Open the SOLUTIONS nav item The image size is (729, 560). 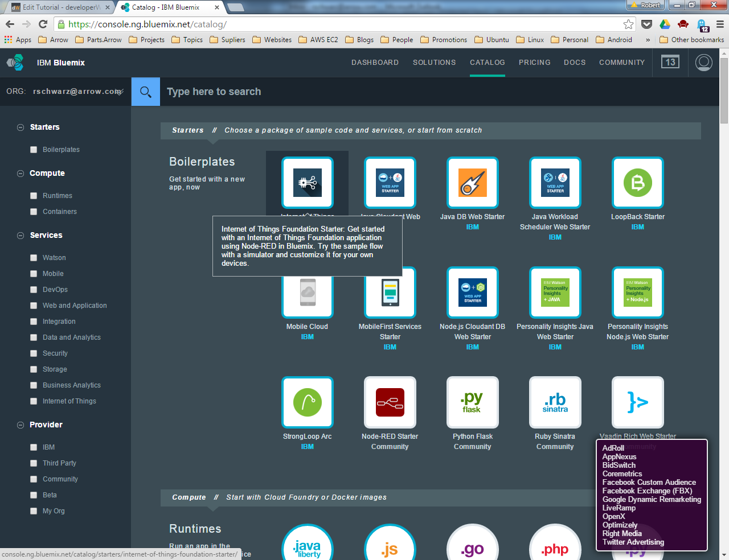tap(434, 63)
